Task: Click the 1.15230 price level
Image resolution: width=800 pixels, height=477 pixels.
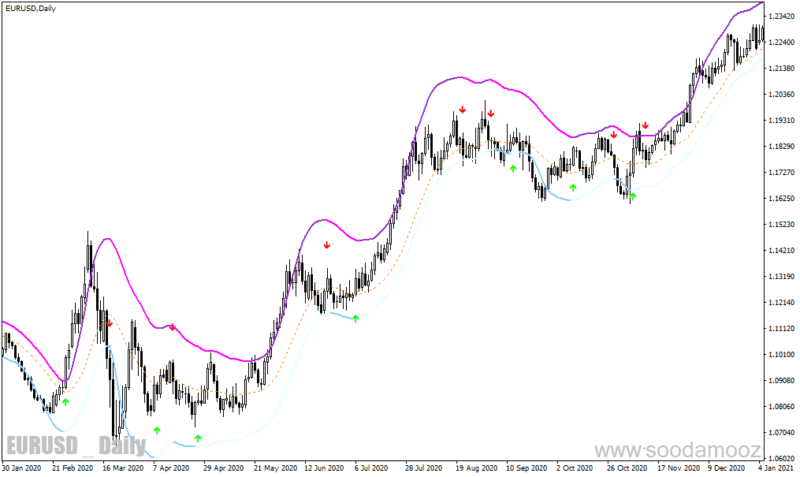Action: [x=782, y=224]
